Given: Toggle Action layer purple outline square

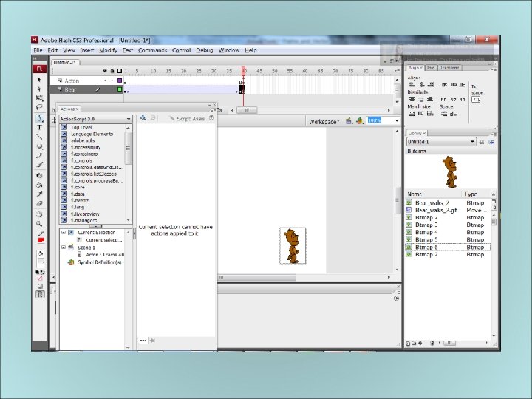Looking at the screenshot, I should point(120,81).
